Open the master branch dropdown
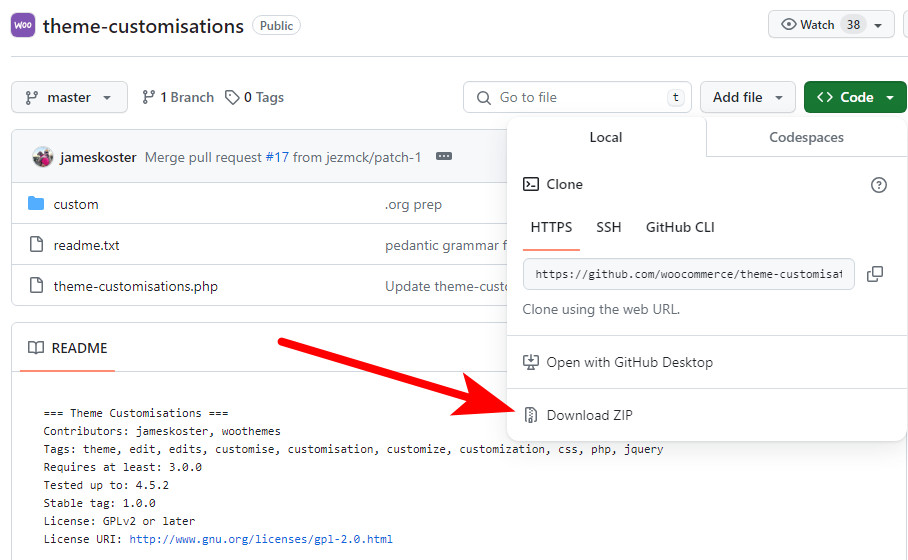Viewport: 908px width, 560px height. coord(69,97)
